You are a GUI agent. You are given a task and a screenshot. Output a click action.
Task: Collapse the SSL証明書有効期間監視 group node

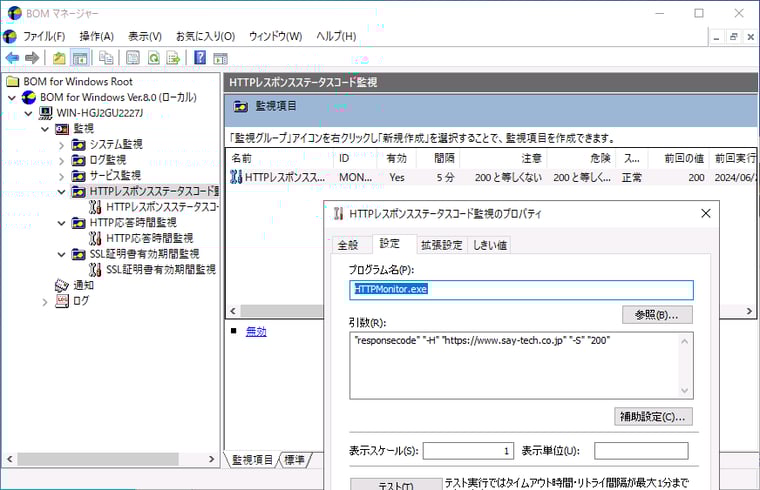(x=62, y=254)
